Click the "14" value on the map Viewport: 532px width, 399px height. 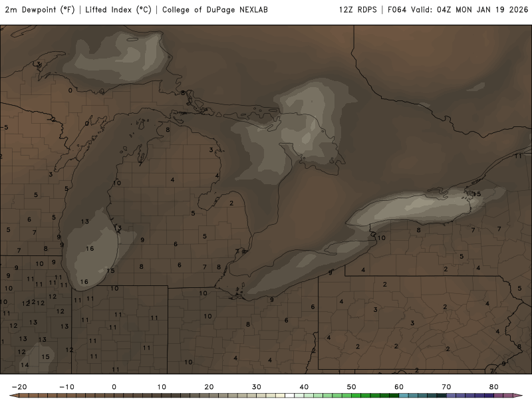point(25,365)
